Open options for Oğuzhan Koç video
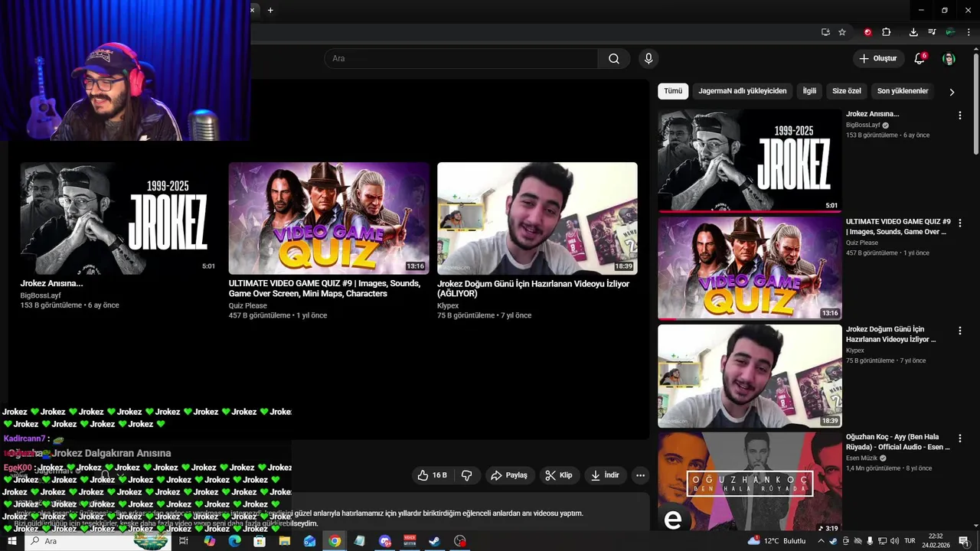This screenshot has height=551, width=980. pyautogui.click(x=959, y=439)
